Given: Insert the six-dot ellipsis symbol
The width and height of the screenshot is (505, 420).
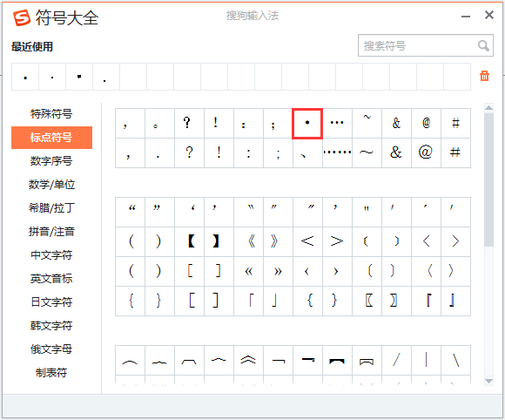Looking at the screenshot, I should [x=337, y=152].
